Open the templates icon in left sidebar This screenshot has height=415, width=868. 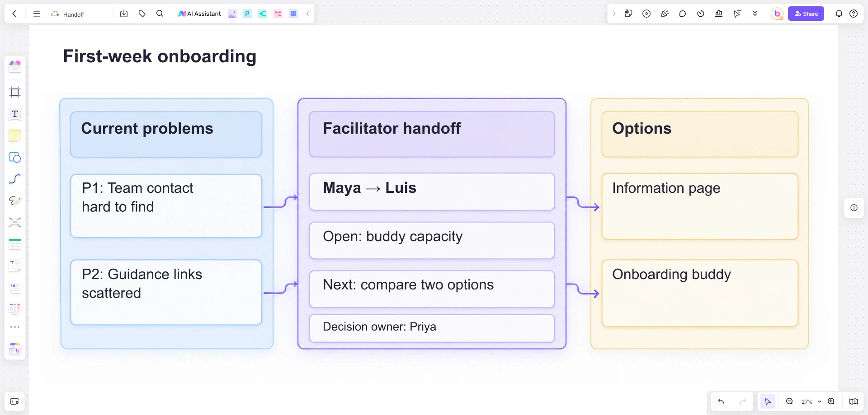[15, 66]
